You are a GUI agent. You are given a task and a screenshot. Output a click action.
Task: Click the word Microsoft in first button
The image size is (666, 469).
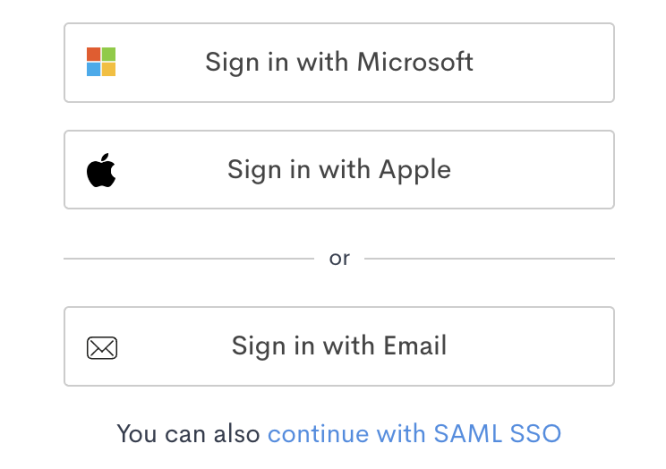click(x=415, y=62)
